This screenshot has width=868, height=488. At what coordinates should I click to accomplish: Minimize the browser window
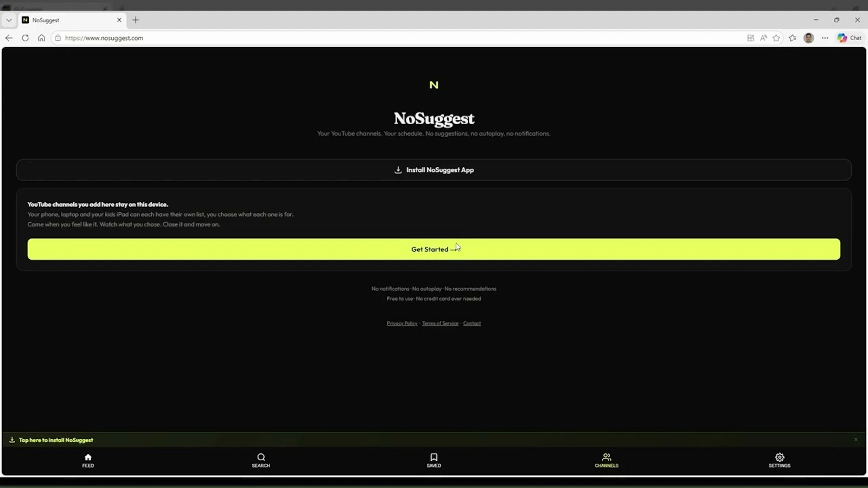coord(815,20)
